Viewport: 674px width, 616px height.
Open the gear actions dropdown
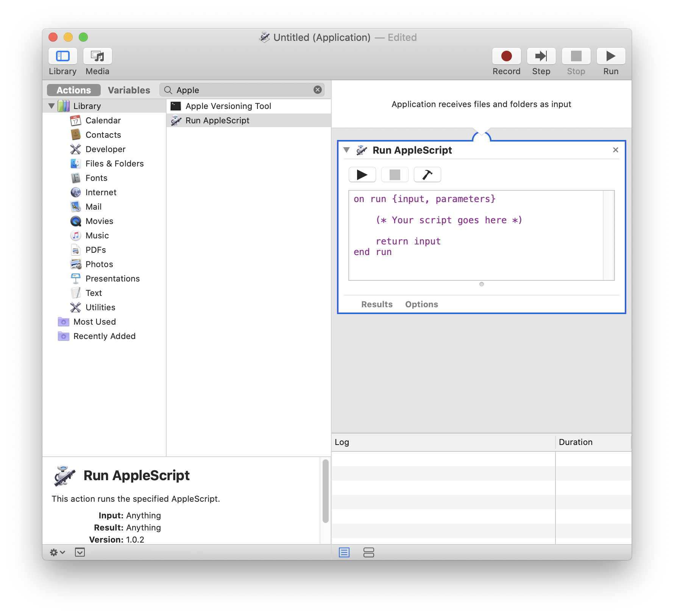58,552
